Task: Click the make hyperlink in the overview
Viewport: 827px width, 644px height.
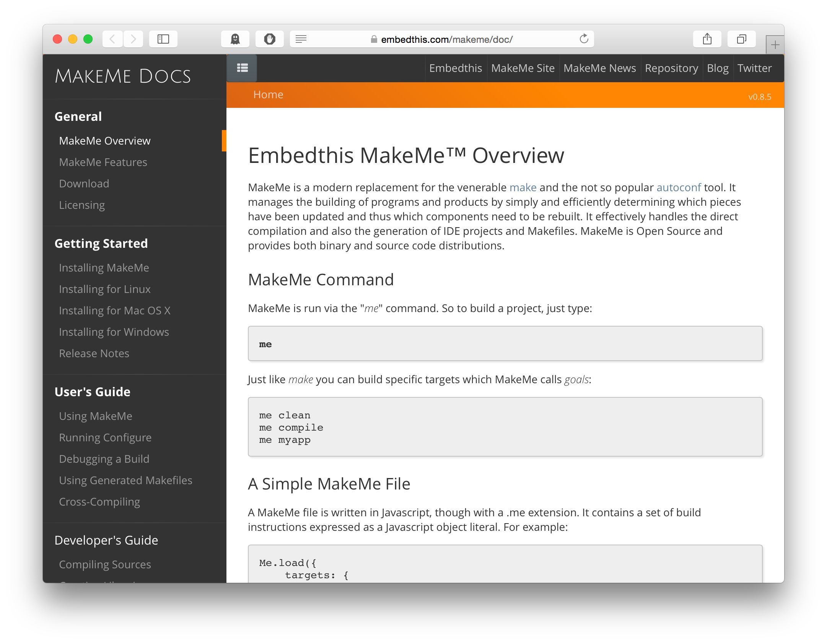Action: [x=523, y=187]
